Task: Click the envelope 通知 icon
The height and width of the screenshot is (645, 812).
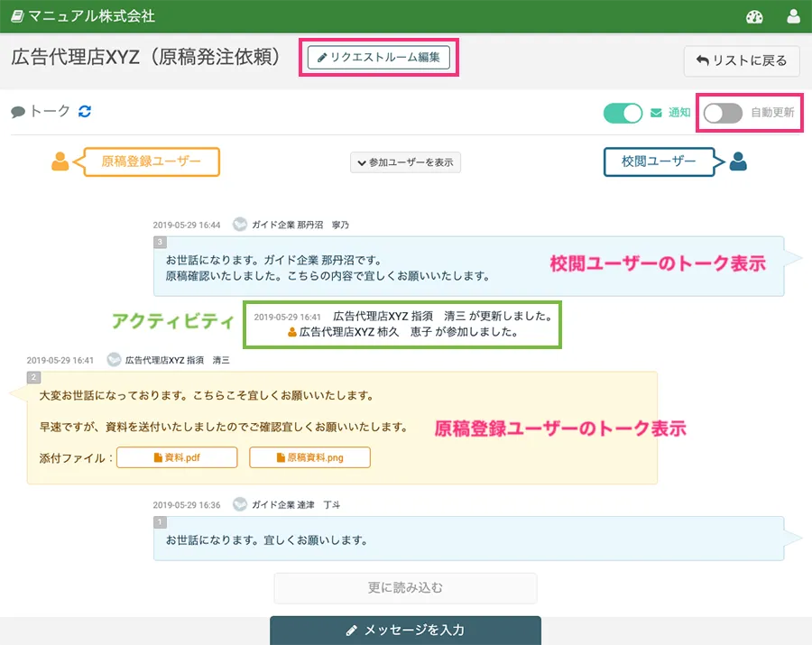Action: click(656, 113)
